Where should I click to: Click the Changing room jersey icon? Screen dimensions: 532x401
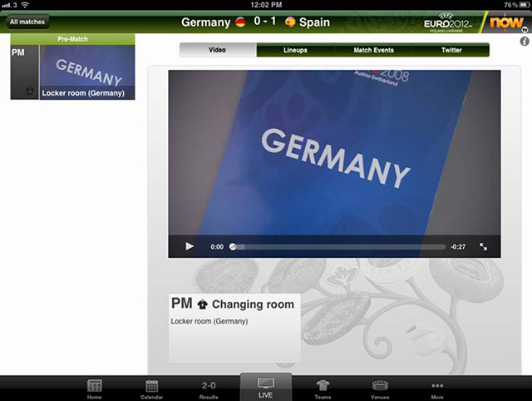[x=203, y=304]
